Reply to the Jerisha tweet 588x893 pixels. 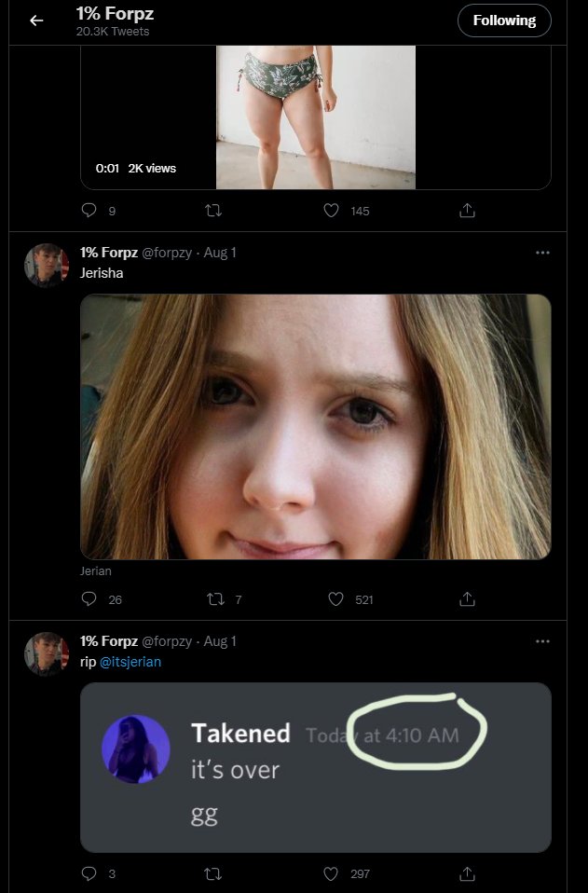click(x=89, y=599)
